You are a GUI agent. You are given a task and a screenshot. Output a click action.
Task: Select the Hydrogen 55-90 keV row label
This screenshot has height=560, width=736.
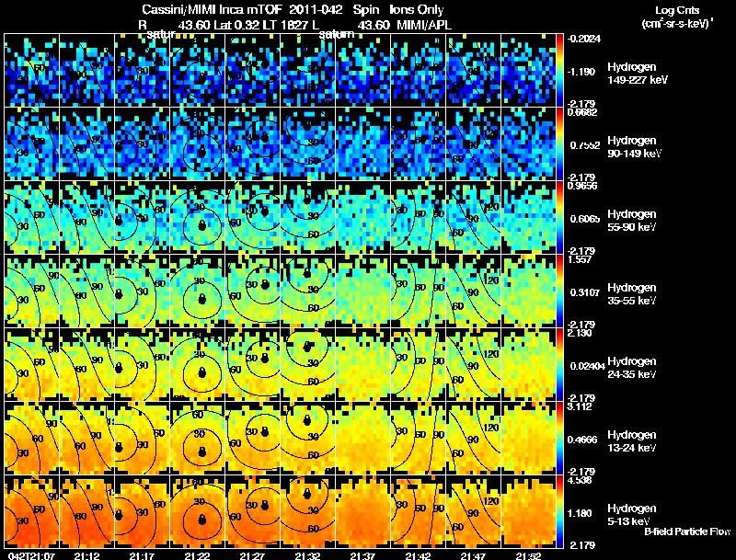[632, 221]
